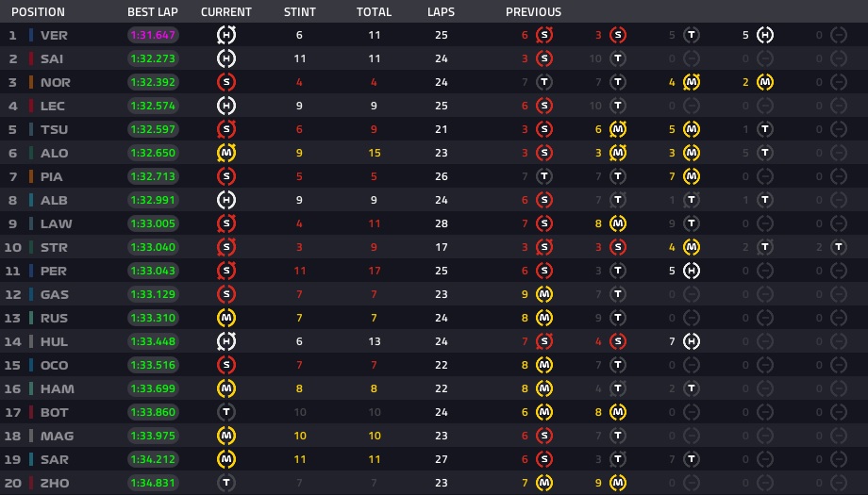
Task: Click ALO's current medium tyre icon
Action: [225, 153]
